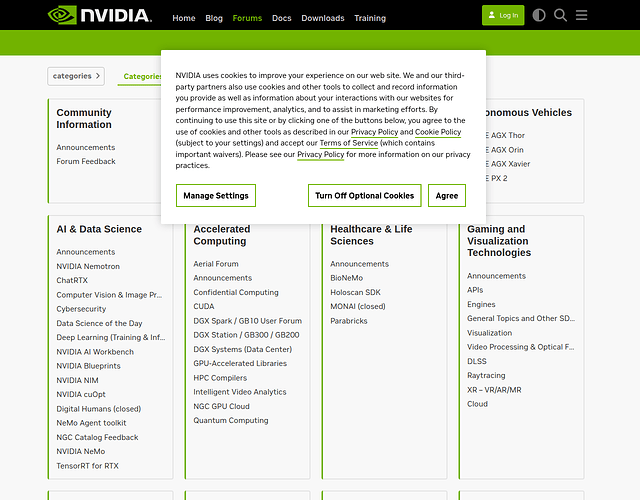Viewport: 640px width, 500px height.
Task: Open the Parabricks forum
Action: point(349,321)
